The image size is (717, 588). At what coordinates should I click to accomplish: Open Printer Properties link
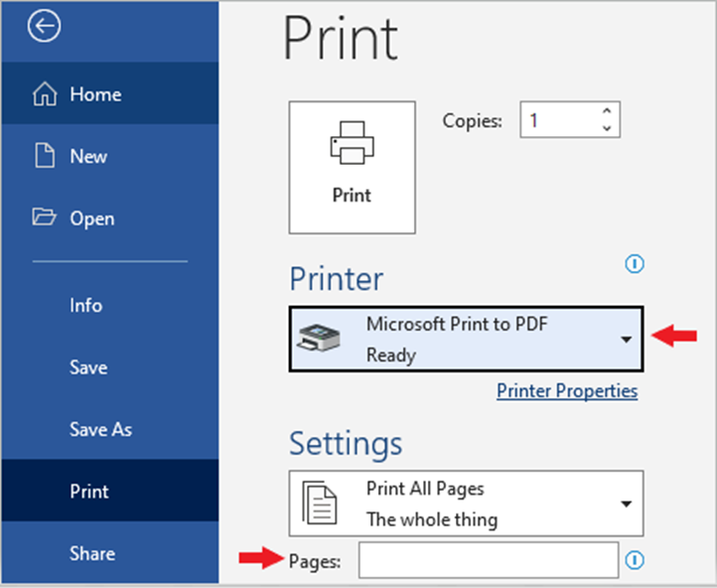click(567, 391)
